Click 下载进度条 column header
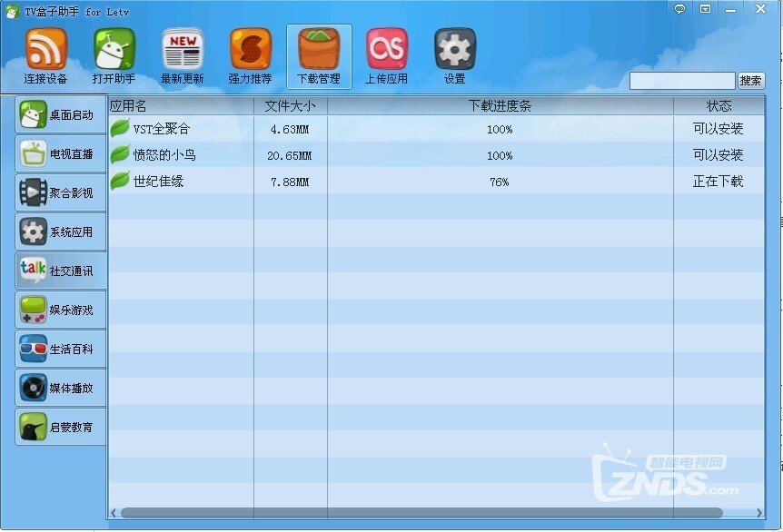783x532 pixels. point(500,106)
